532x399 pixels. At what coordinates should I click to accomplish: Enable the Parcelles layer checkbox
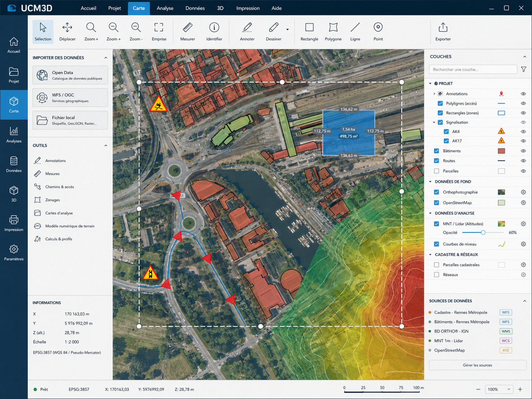pyautogui.click(x=436, y=171)
